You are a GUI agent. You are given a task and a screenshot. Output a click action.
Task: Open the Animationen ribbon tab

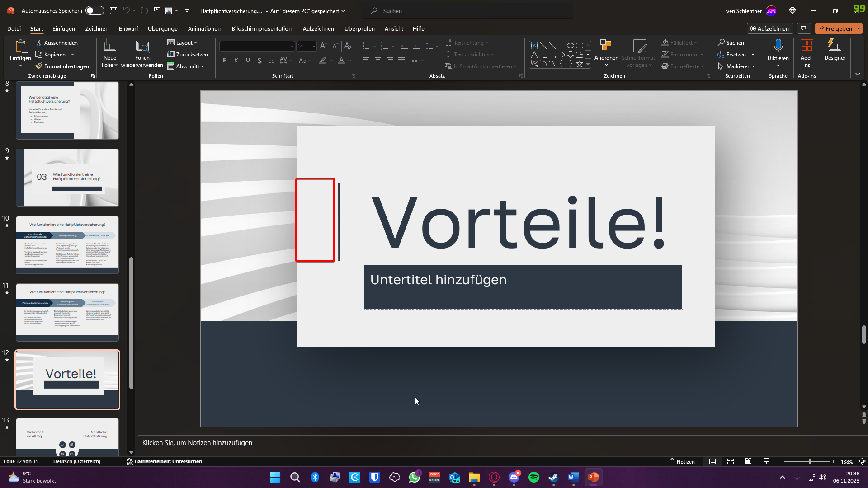[x=204, y=28]
